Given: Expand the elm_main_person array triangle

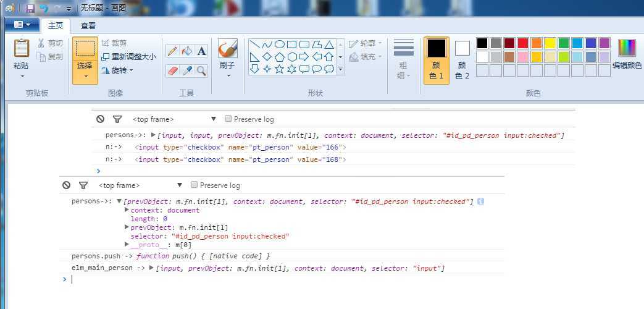Looking at the screenshot, I should click(151, 268).
